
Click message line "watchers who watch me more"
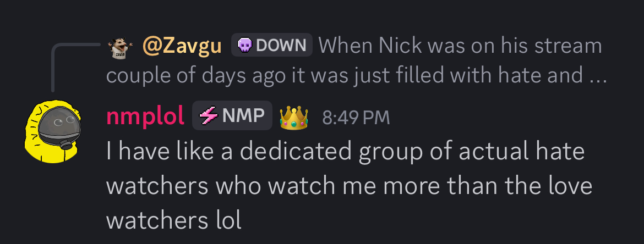(x=349, y=186)
